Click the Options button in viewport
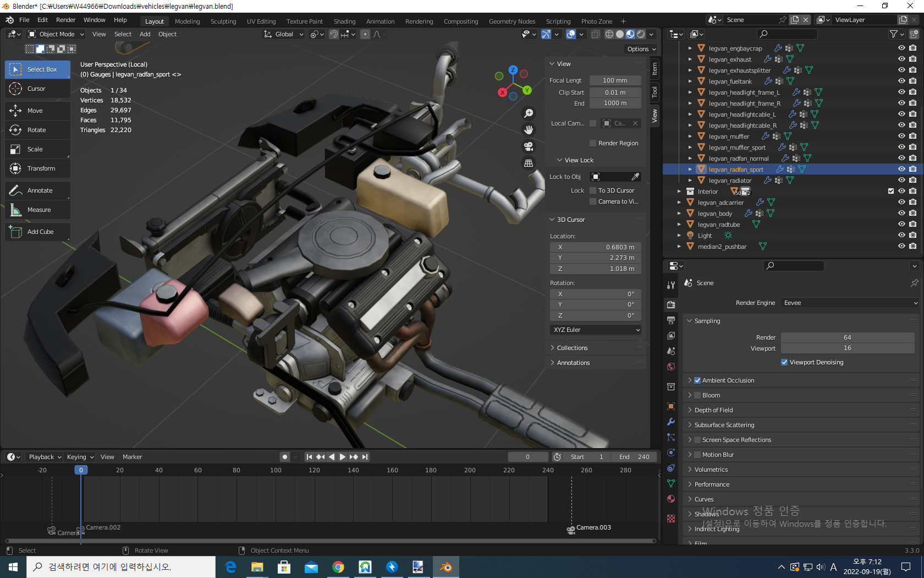The height and width of the screenshot is (578, 924). (641, 49)
